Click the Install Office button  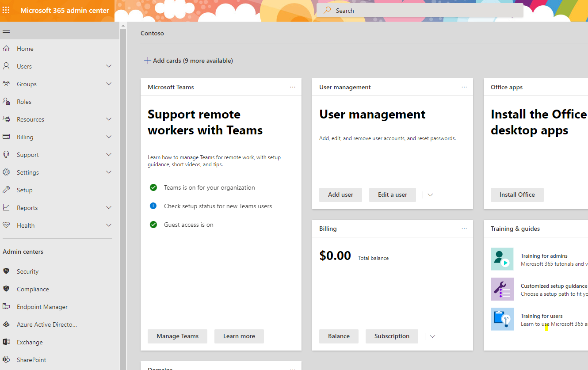[x=517, y=195]
